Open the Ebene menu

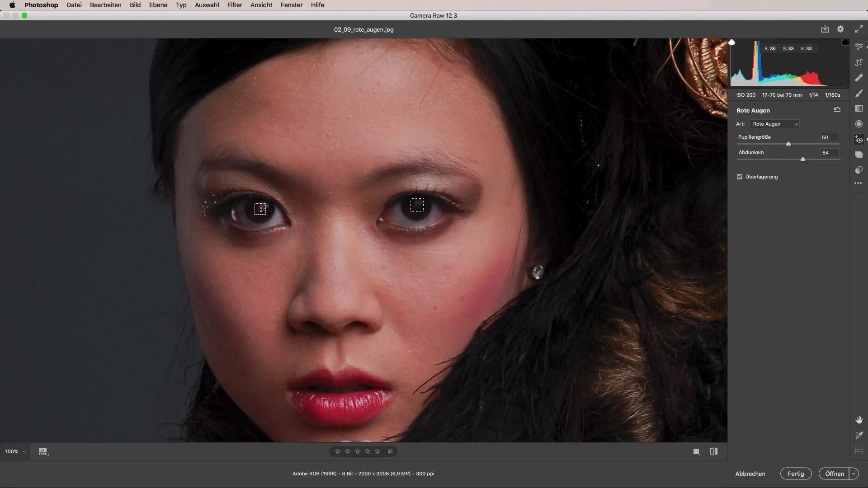pyautogui.click(x=158, y=5)
